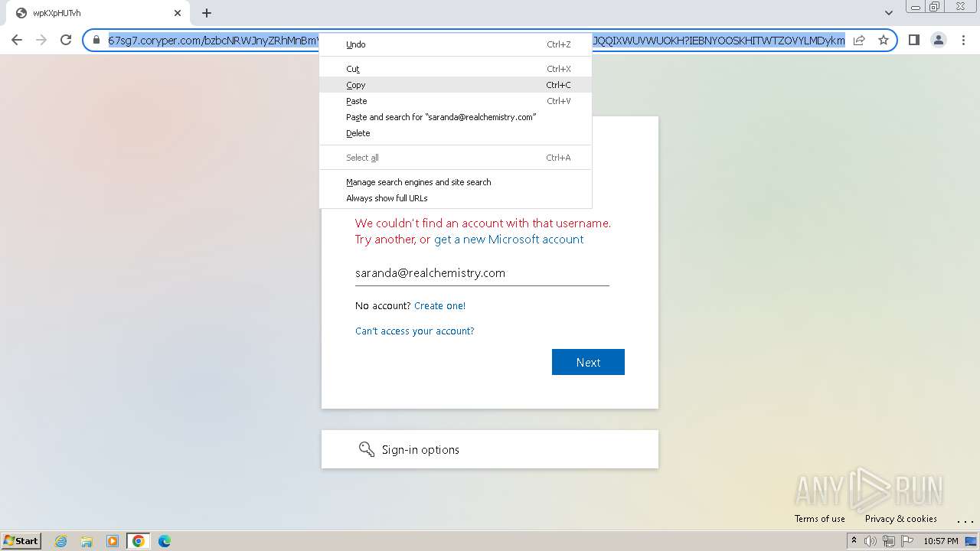Select Always show full URLs option
Viewport: 980px width, 551px height.
click(x=456, y=198)
